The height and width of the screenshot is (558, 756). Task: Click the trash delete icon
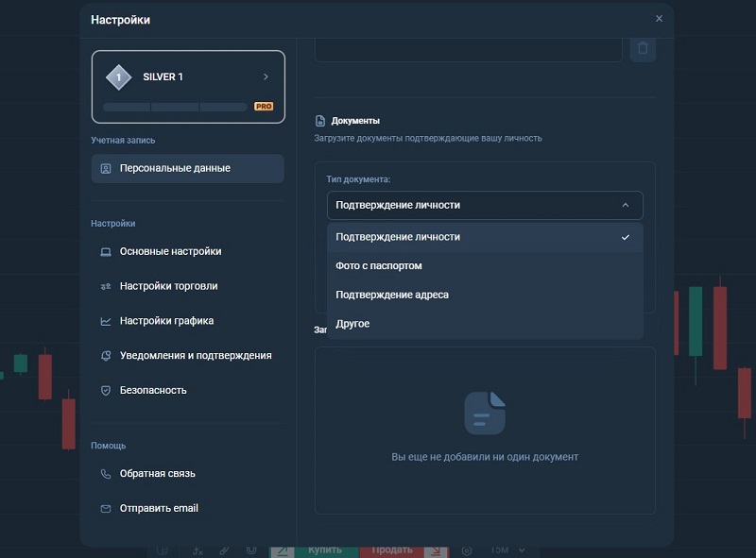(x=643, y=48)
